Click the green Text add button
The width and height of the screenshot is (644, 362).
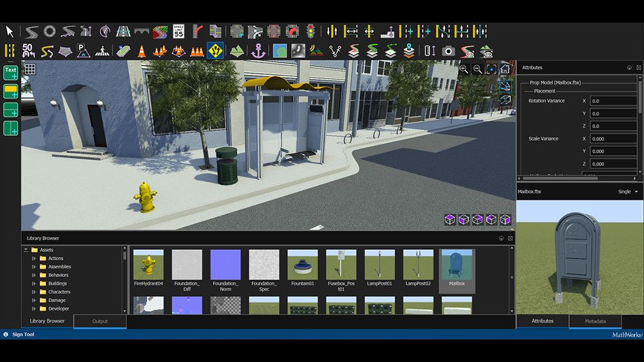tap(11, 73)
